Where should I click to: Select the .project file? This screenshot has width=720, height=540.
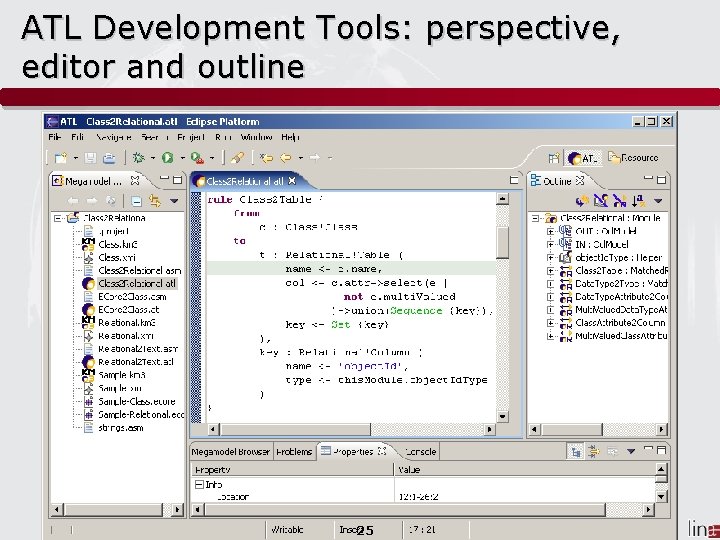click(x=114, y=231)
